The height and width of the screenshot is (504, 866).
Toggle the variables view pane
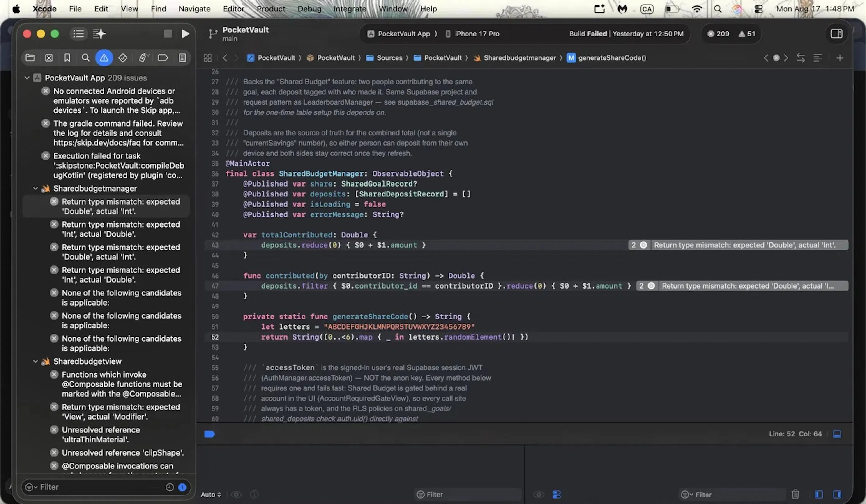(819, 494)
